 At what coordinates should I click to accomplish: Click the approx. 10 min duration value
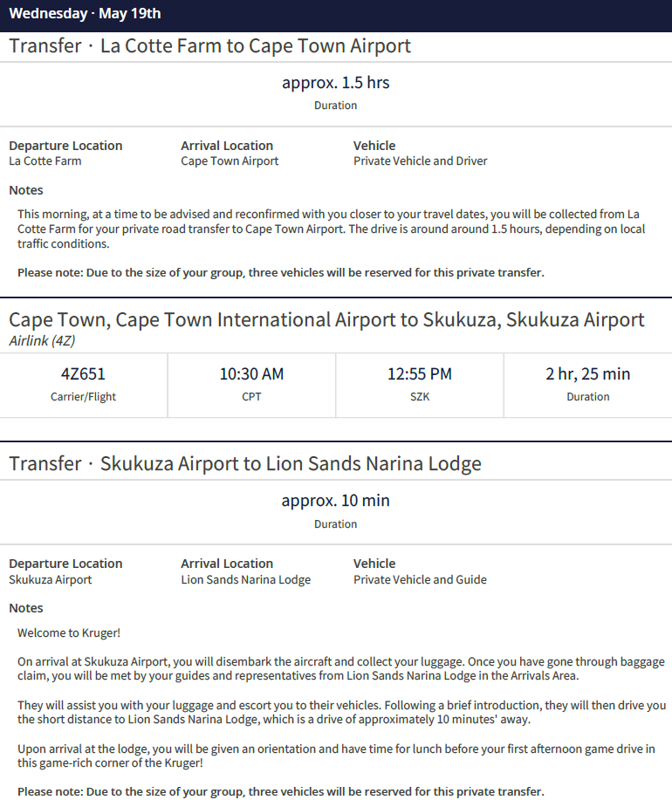tap(335, 501)
